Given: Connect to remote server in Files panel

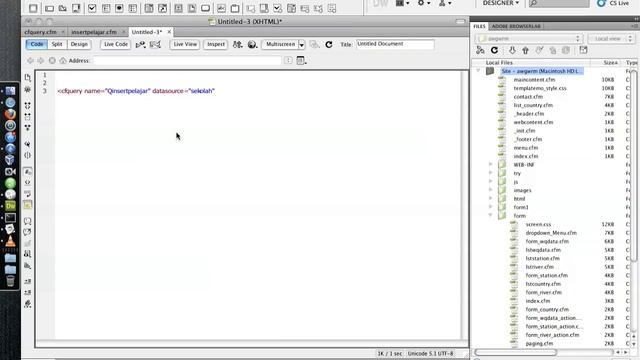Looking at the screenshot, I should tap(480, 50).
